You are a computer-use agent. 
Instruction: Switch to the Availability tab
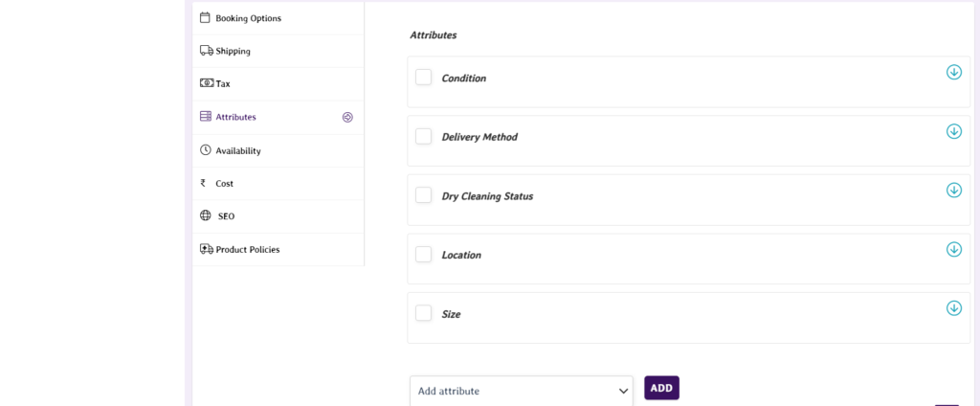[x=237, y=150]
